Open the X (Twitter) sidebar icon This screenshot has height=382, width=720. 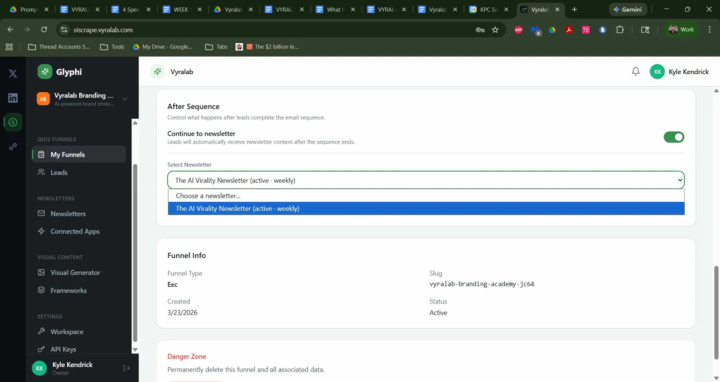click(13, 73)
